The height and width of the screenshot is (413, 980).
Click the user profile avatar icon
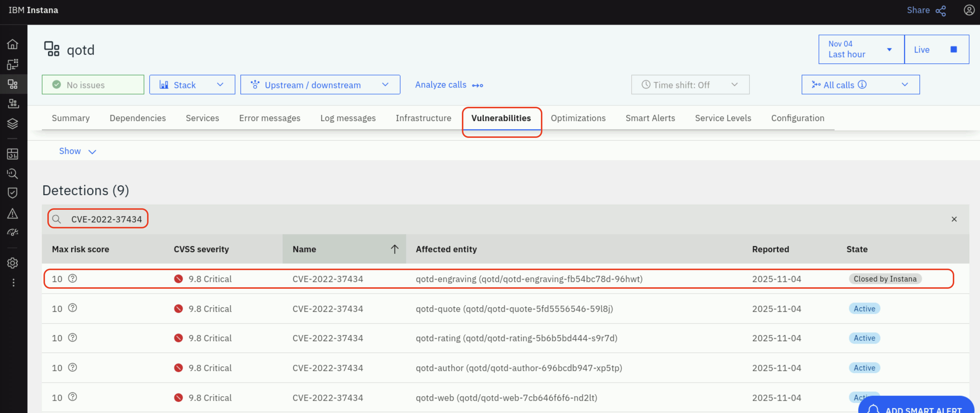tap(968, 10)
